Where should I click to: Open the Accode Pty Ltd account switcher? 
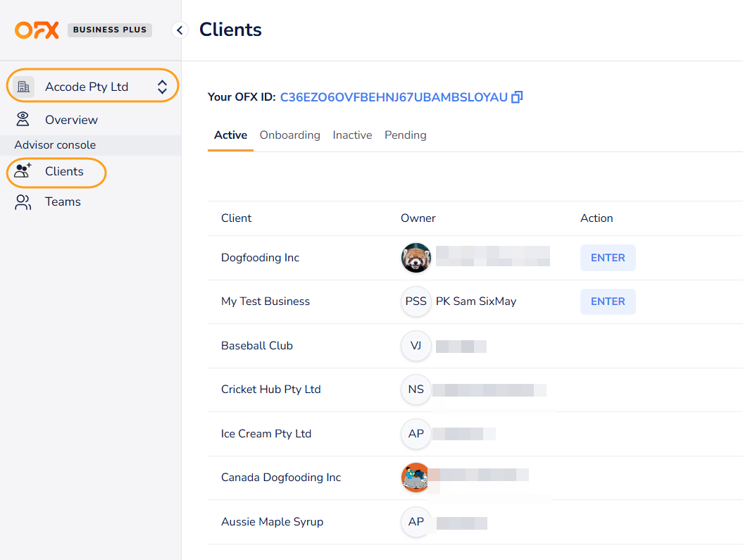(x=92, y=86)
